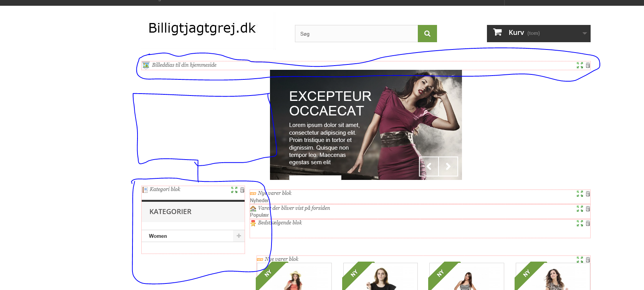Click the Kurv cart button label
Viewport: 644px width, 290px height.
[516, 33]
